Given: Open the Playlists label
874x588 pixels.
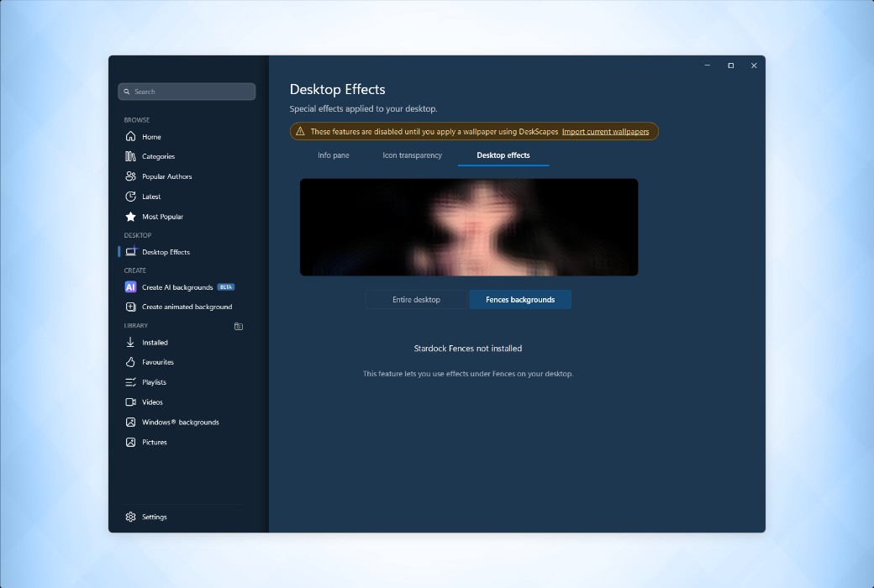Looking at the screenshot, I should pyautogui.click(x=154, y=382).
